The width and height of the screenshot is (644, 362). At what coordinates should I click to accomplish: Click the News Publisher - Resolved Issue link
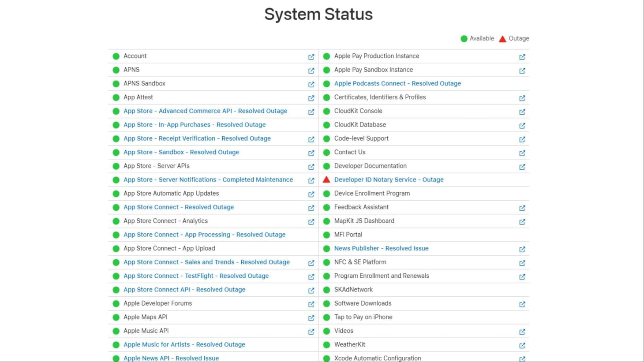381,248
